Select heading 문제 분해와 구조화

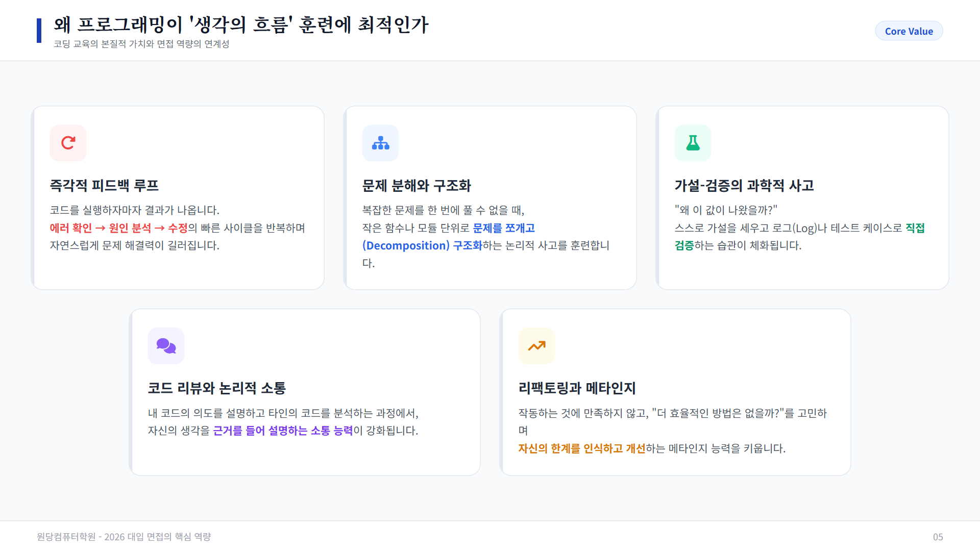(416, 185)
